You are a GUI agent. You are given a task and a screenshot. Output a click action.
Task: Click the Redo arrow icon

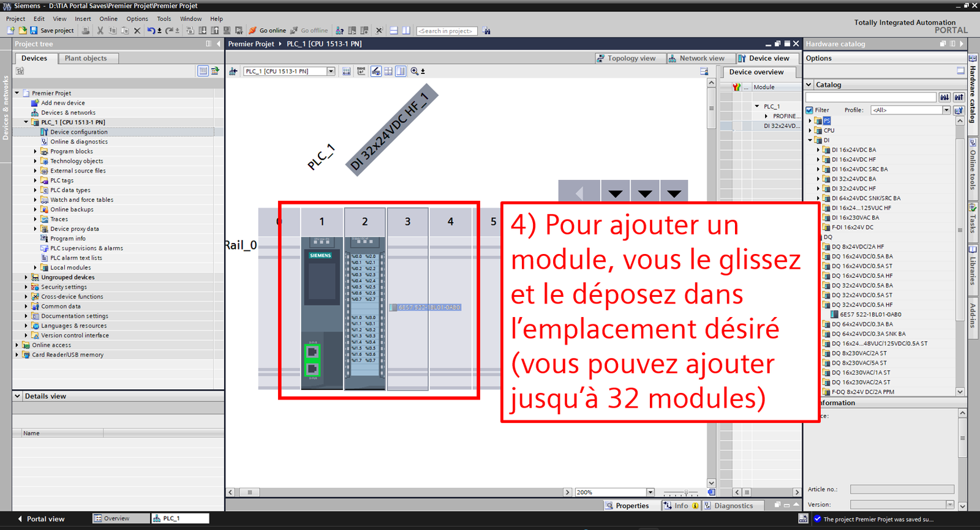tap(169, 30)
